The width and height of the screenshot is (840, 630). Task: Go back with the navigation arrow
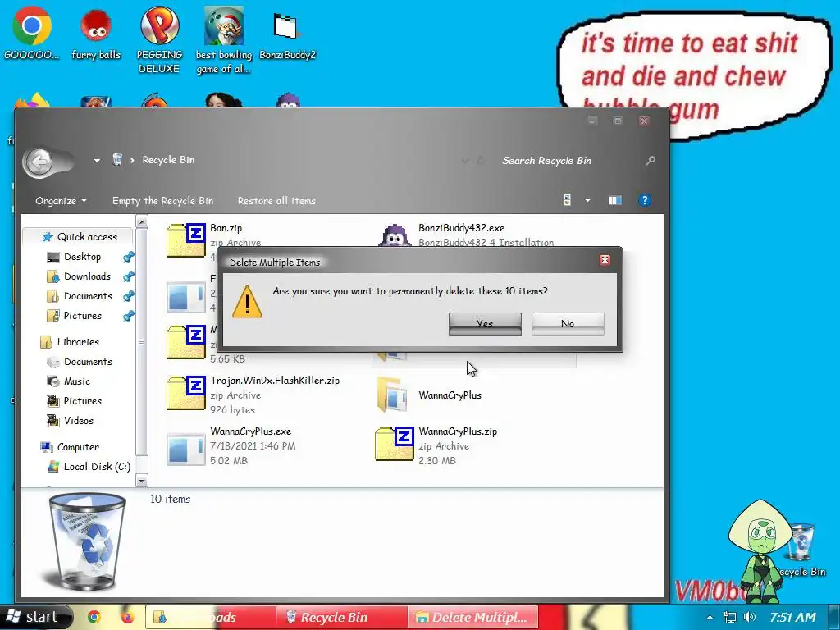pyautogui.click(x=39, y=162)
